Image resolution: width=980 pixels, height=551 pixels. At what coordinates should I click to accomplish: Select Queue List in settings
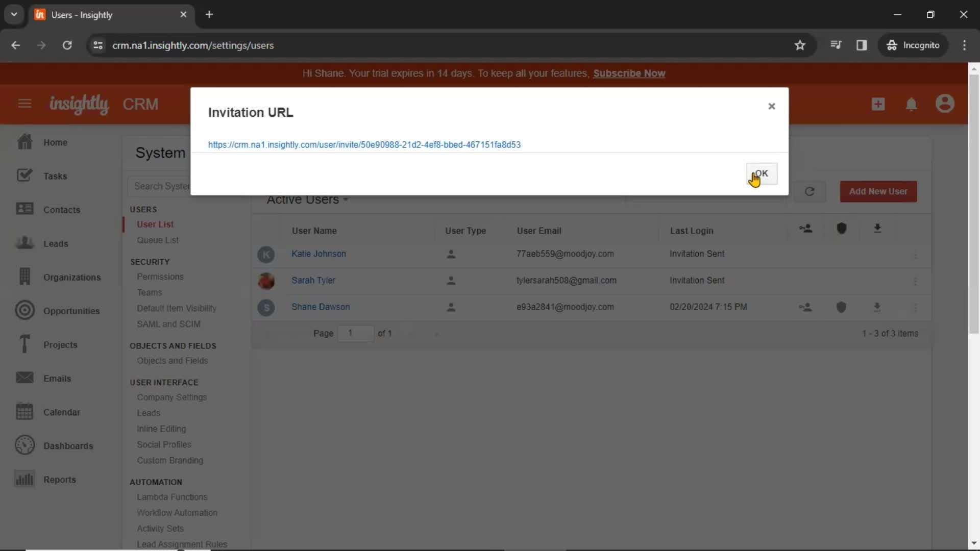[158, 240]
